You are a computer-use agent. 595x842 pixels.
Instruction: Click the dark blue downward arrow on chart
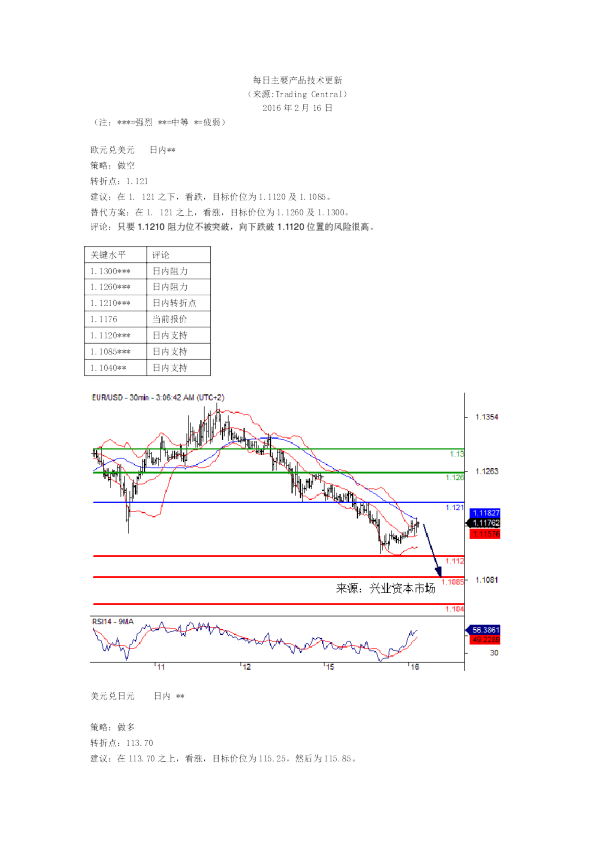click(432, 550)
